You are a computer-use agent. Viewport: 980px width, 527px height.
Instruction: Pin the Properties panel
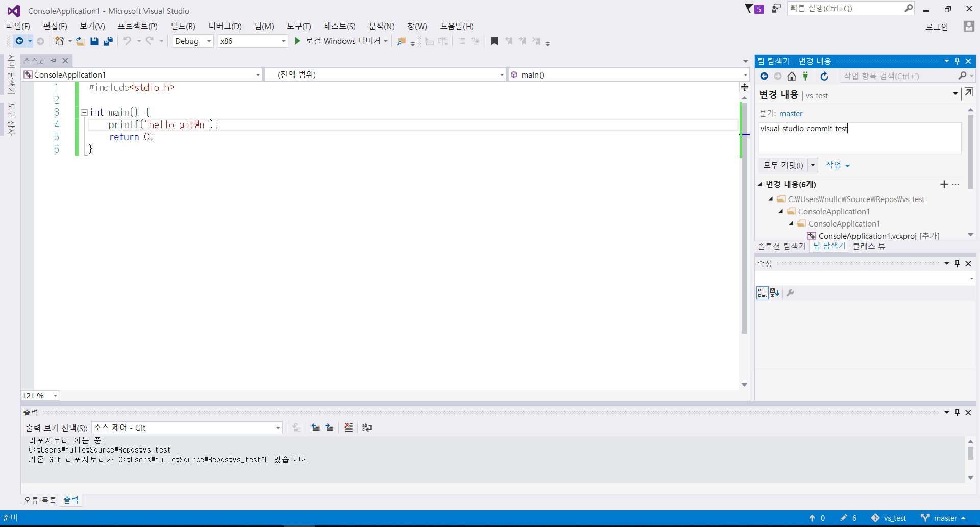click(x=957, y=264)
